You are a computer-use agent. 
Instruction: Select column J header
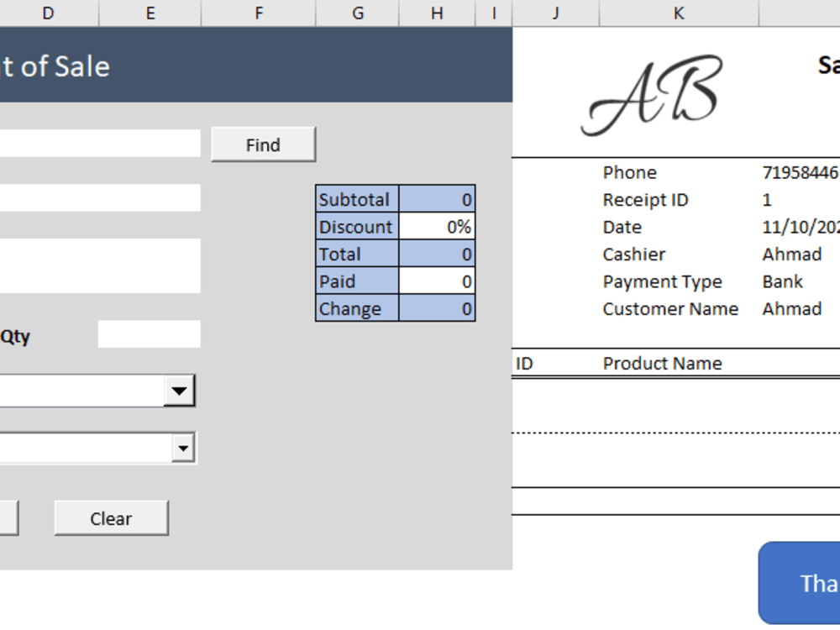[x=556, y=13]
